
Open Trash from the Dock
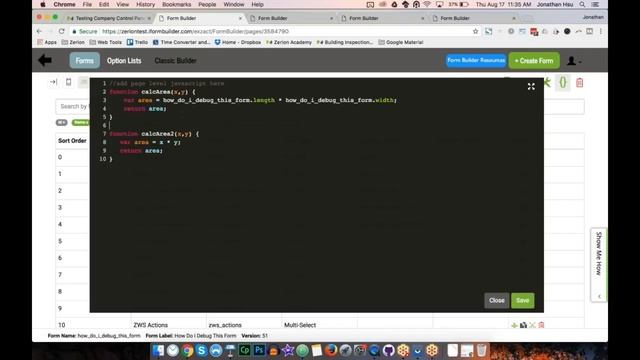[482, 350]
